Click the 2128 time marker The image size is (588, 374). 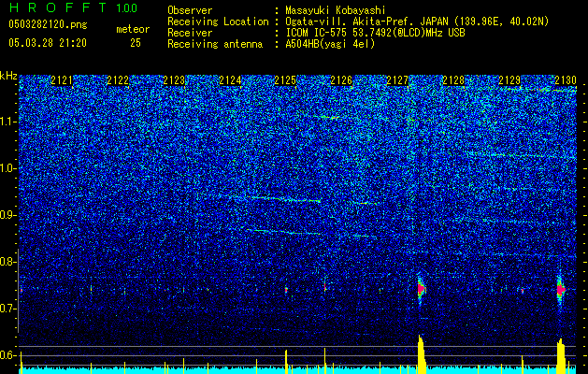tap(453, 80)
